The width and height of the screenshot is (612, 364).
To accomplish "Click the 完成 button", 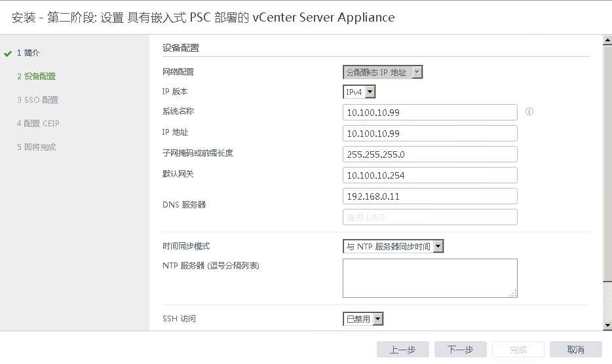I will (x=518, y=350).
